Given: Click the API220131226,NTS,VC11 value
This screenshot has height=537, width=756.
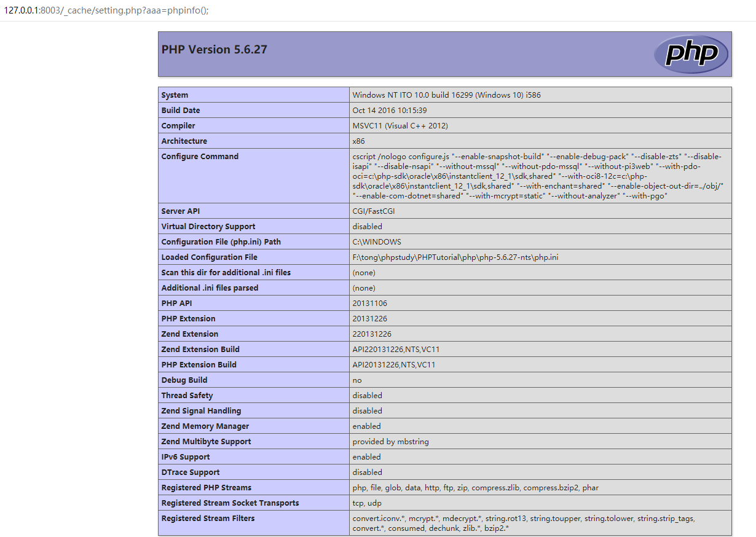Looking at the screenshot, I should (396, 350).
